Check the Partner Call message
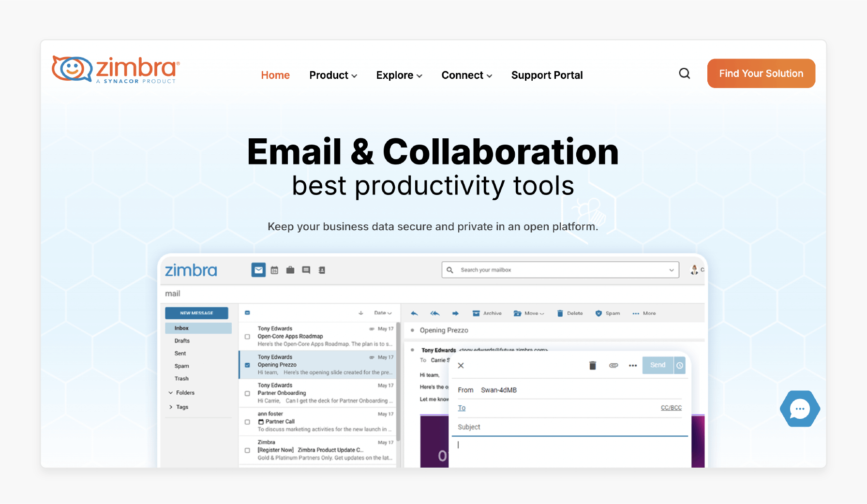The height and width of the screenshot is (504, 867). pos(247,422)
